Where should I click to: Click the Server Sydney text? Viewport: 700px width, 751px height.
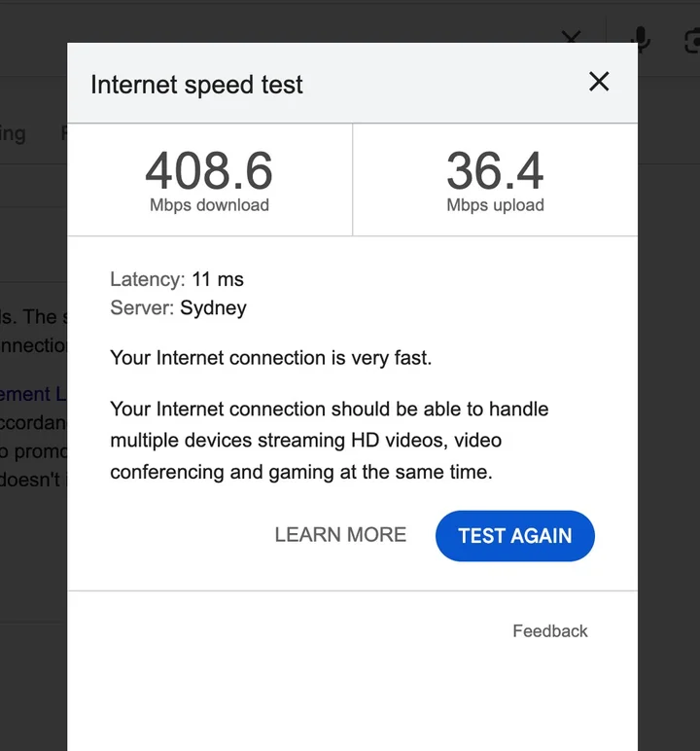(x=178, y=308)
